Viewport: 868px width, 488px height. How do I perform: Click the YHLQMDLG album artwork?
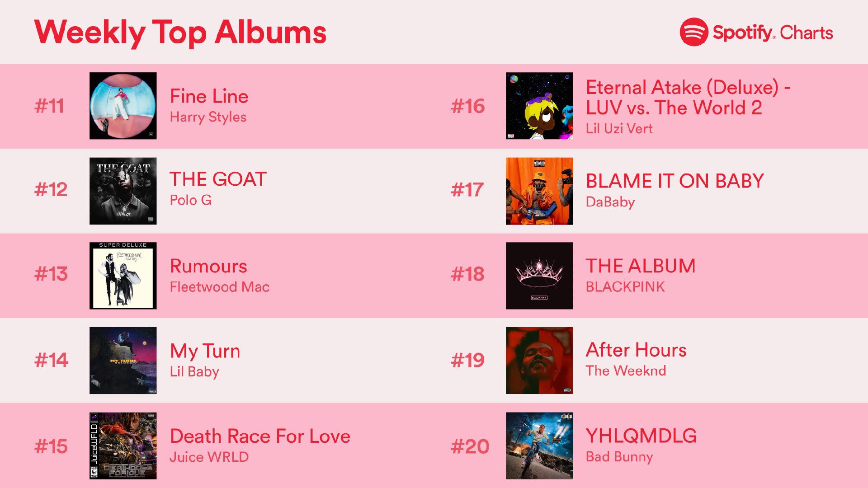(539, 446)
